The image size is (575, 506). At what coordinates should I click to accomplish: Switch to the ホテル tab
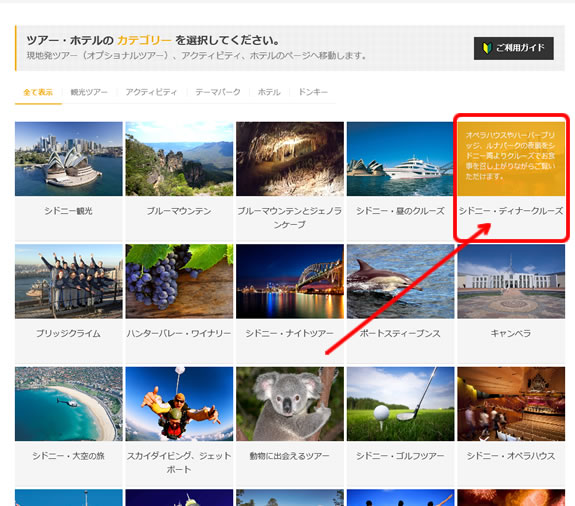(269, 92)
